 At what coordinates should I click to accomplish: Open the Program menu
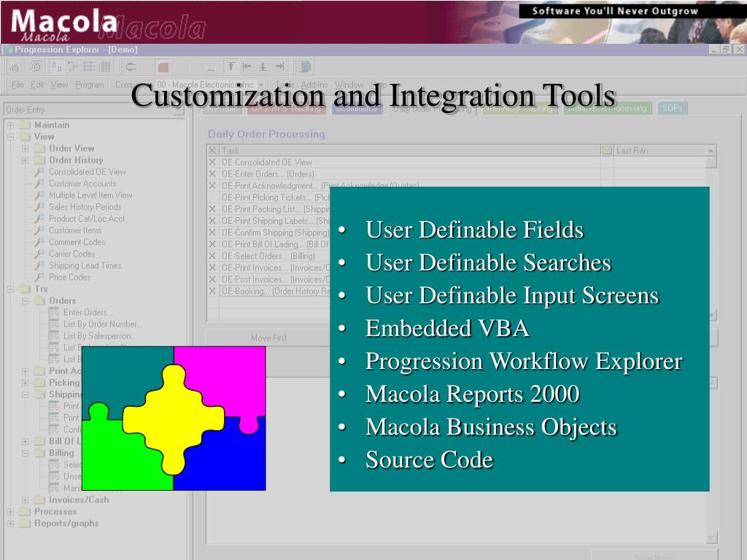click(90, 85)
